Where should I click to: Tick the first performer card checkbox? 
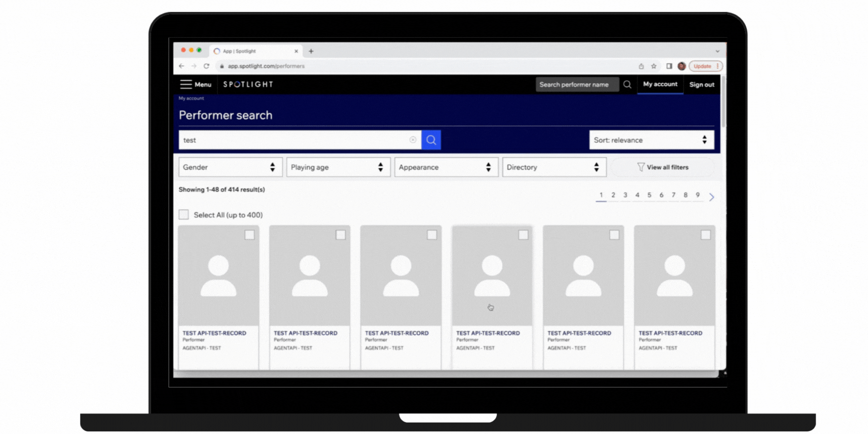[249, 235]
